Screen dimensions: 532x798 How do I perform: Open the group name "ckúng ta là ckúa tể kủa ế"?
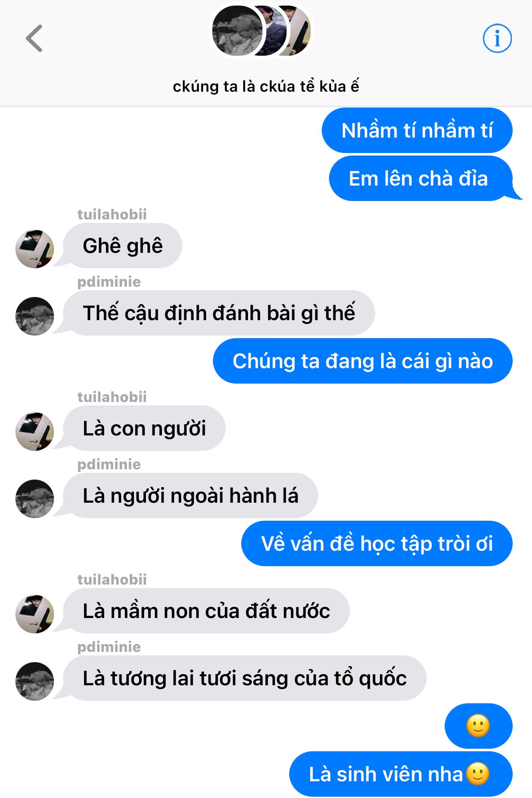click(x=266, y=86)
